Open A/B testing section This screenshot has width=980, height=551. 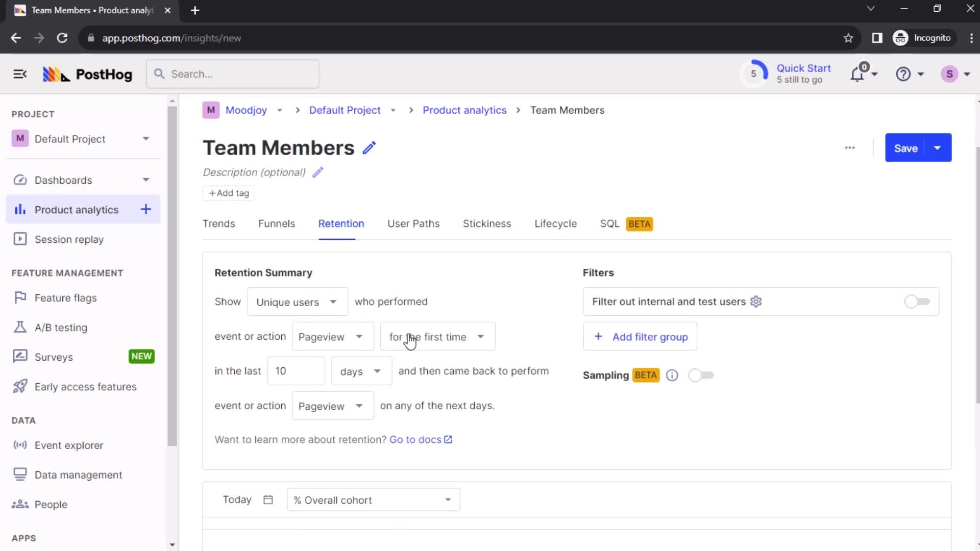pos(61,328)
